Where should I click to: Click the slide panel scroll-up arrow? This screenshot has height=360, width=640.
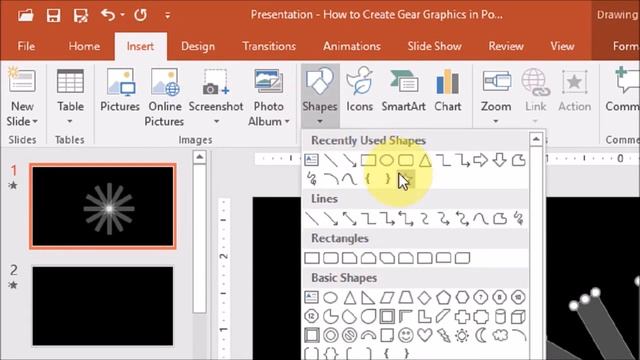[199, 157]
